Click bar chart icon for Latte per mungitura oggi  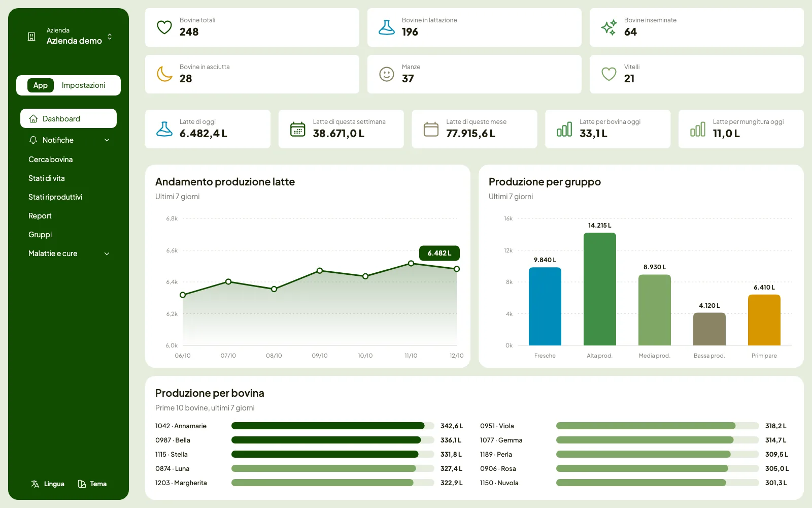698,129
